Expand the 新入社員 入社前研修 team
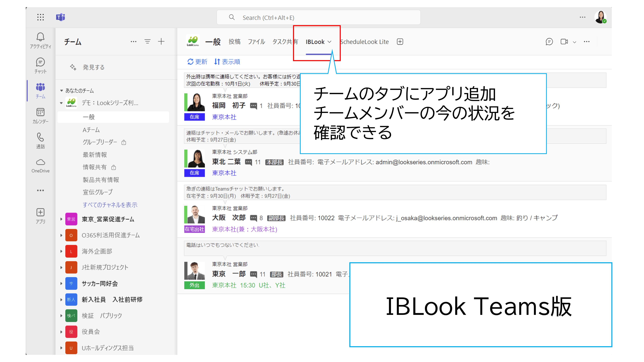 coord(62,299)
